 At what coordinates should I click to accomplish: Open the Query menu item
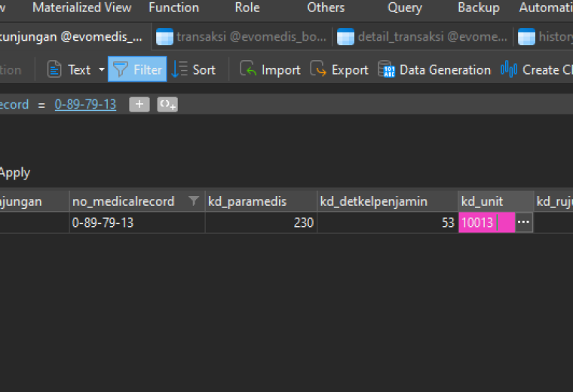click(405, 8)
